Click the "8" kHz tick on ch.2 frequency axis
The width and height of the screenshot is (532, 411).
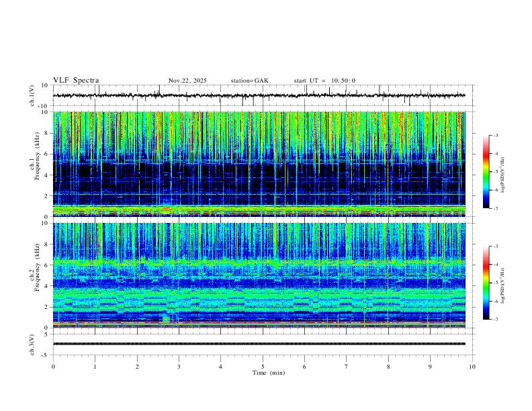pyautogui.click(x=48, y=244)
